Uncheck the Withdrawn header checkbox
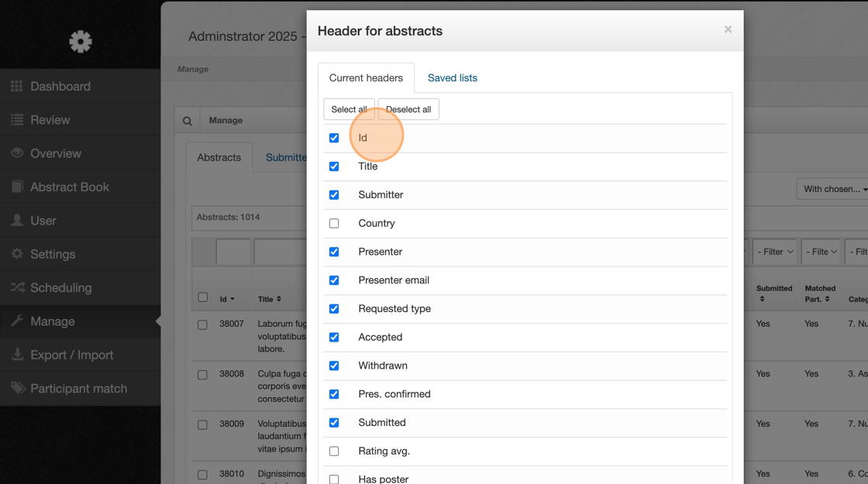The width and height of the screenshot is (868, 484). [334, 366]
